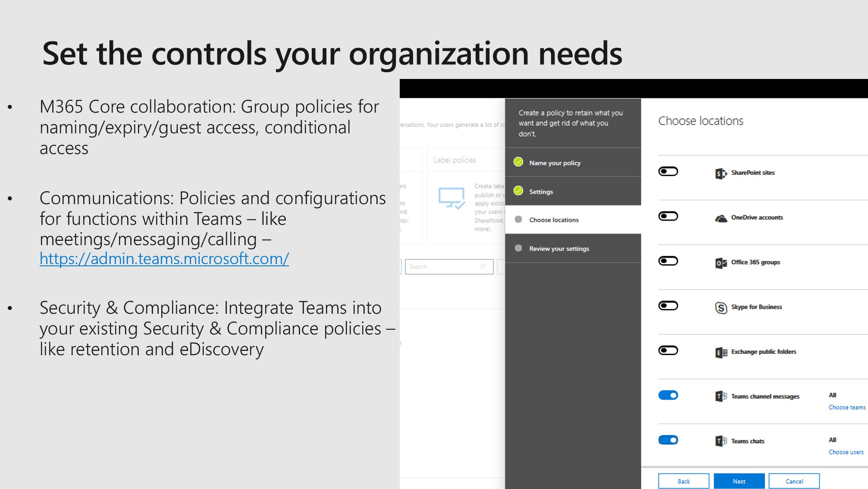Click the grey dot beside Review your settings

[x=518, y=248]
